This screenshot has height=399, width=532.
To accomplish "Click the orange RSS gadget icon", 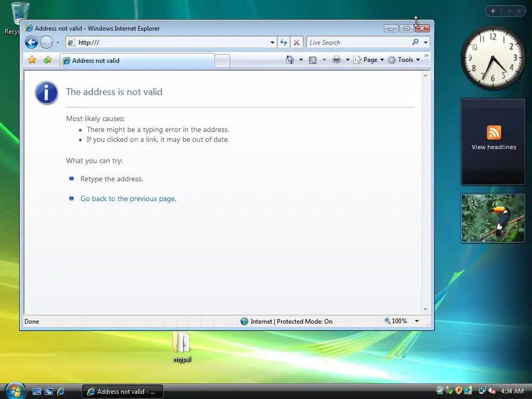I will (494, 132).
